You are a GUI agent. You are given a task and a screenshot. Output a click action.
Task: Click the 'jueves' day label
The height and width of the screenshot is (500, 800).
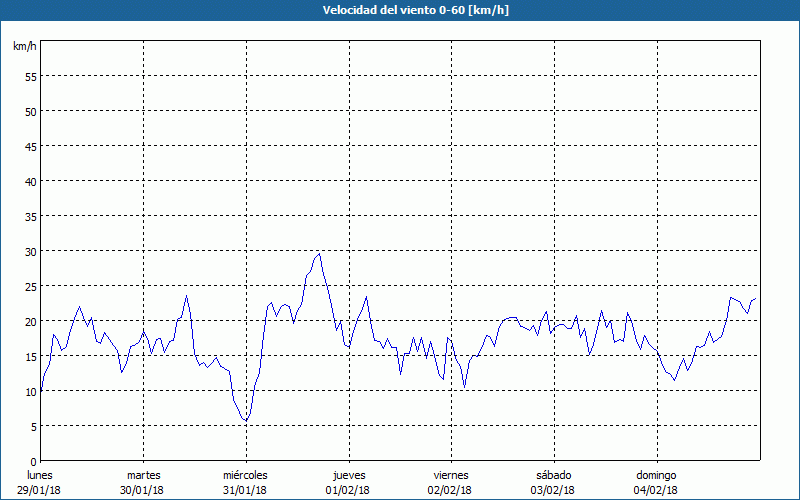tap(348, 475)
